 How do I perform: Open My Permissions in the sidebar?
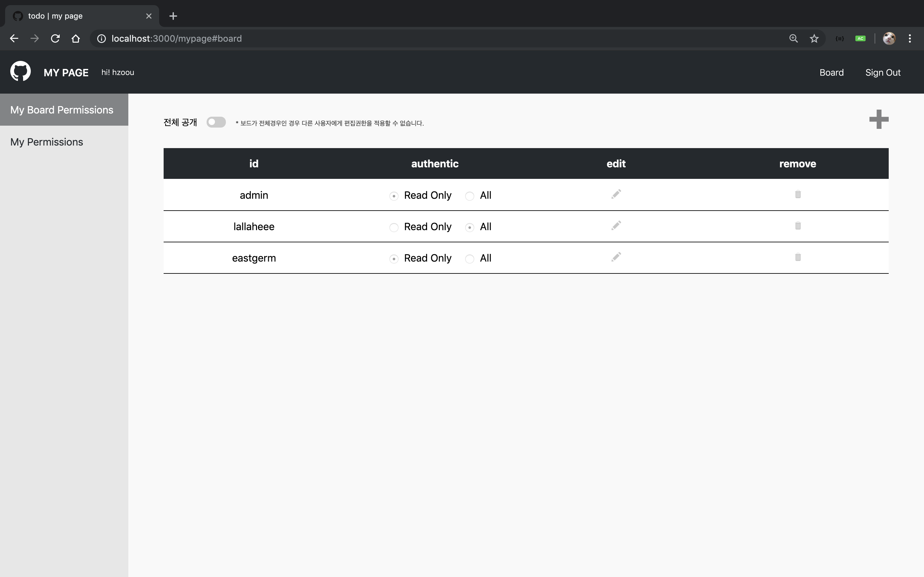point(47,142)
